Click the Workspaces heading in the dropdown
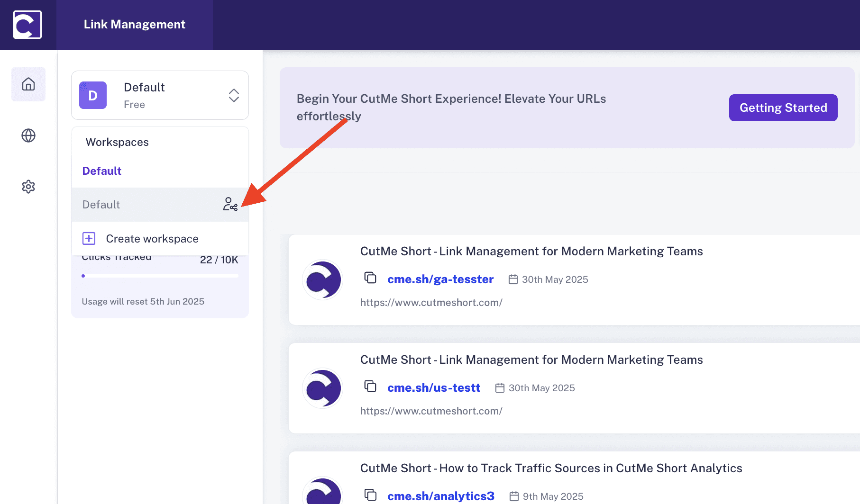The height and width of the screenshot is (504, 860). pos(117,142)
